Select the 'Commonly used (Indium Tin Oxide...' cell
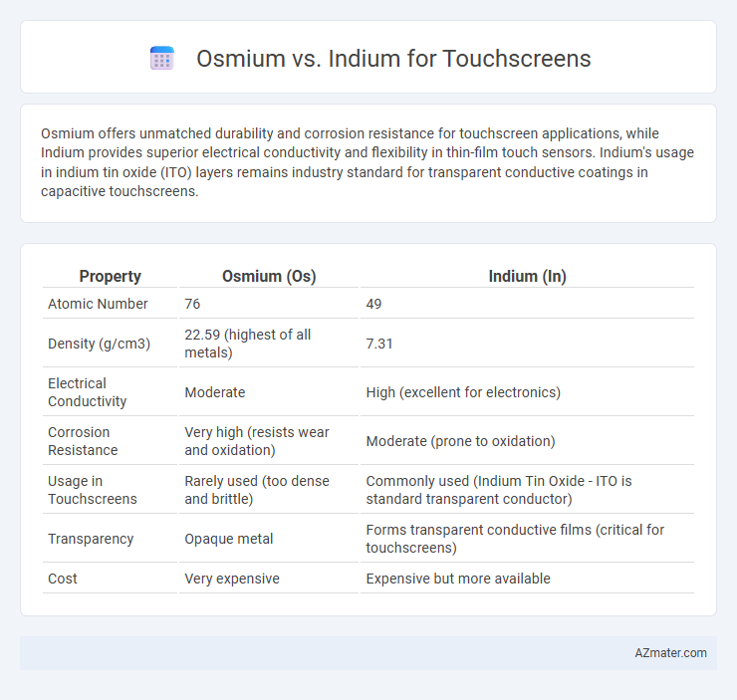 coord(499,490)
